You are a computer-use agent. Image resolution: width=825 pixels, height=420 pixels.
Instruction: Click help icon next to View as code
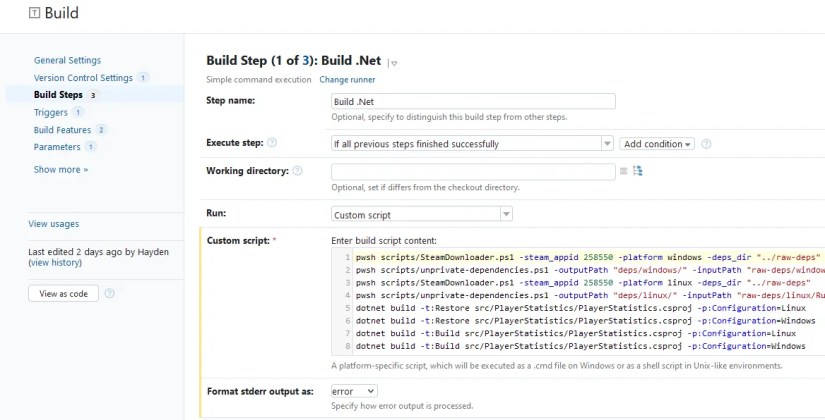coord(109,294)
